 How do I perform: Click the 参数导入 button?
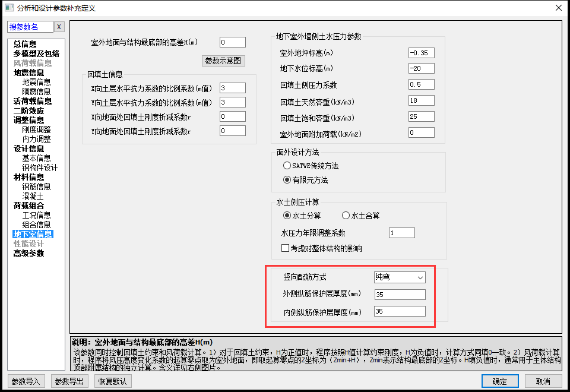pyautogui.click(x=26, y=381)
